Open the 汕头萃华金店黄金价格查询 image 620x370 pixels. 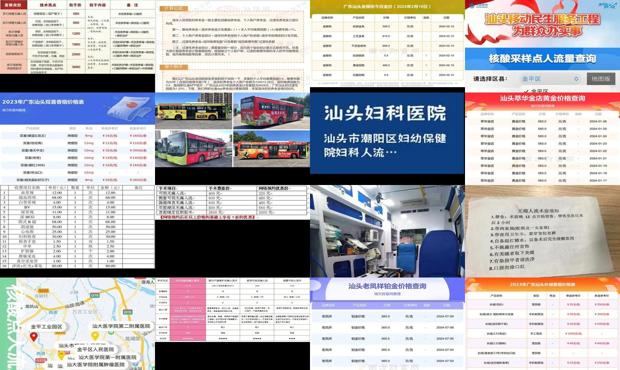542,139
